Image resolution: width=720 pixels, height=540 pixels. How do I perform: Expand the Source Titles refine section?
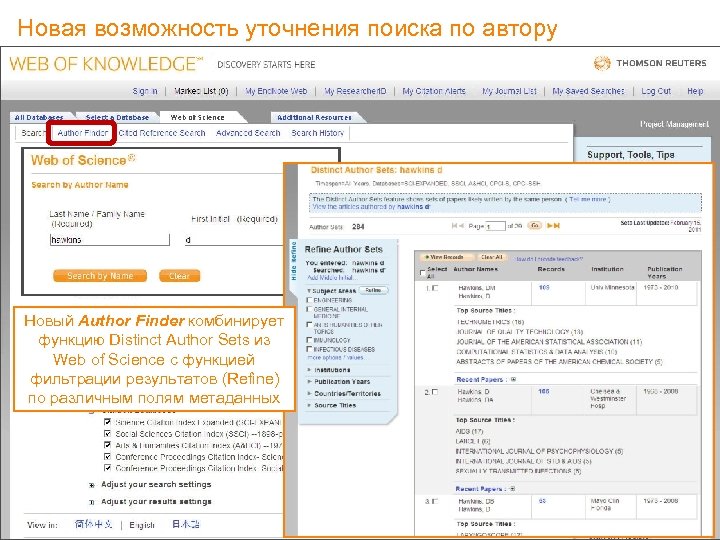309,405
